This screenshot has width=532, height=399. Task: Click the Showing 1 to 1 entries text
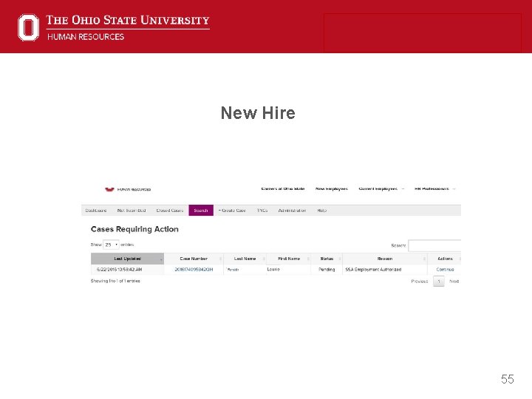(x=115, y=281)
